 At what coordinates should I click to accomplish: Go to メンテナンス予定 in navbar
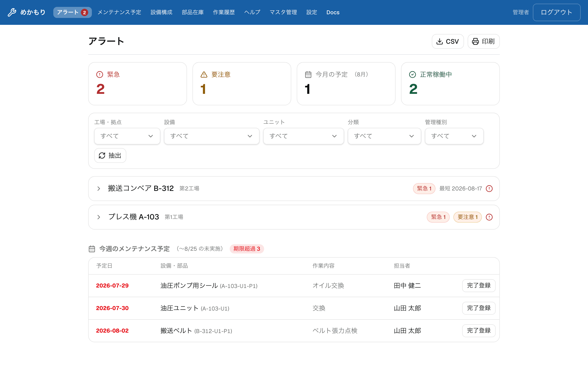[119, 12]
